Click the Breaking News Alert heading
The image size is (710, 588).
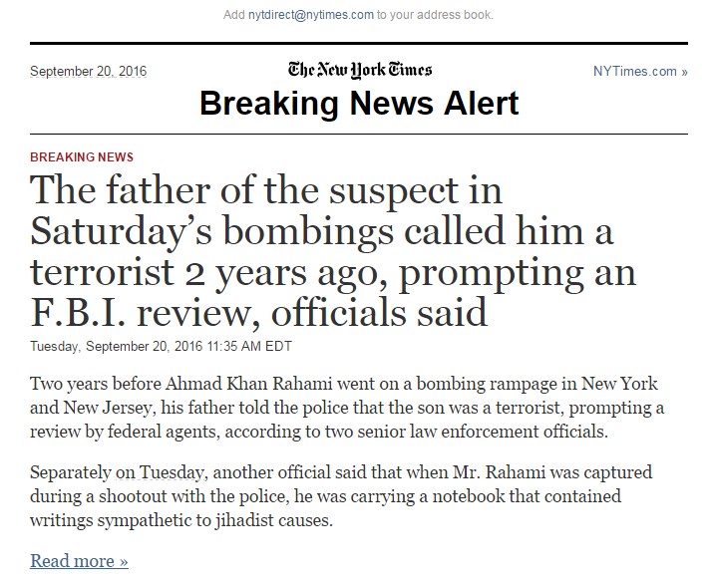tap(359, 103)
